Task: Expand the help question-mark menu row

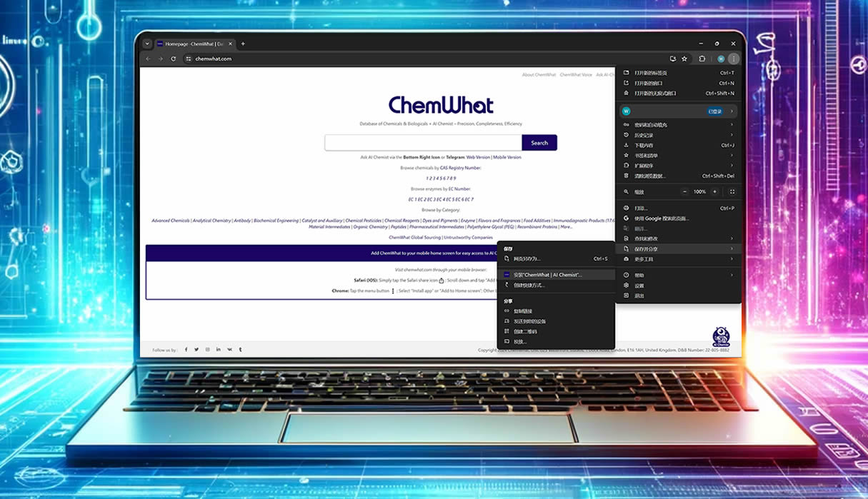Action: click(679, 275)
